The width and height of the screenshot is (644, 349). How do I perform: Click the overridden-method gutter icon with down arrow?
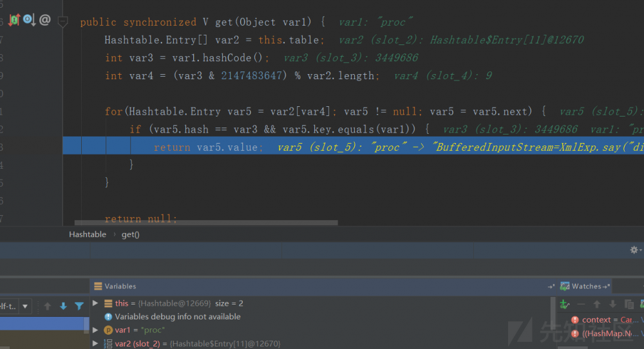(29, 20)
